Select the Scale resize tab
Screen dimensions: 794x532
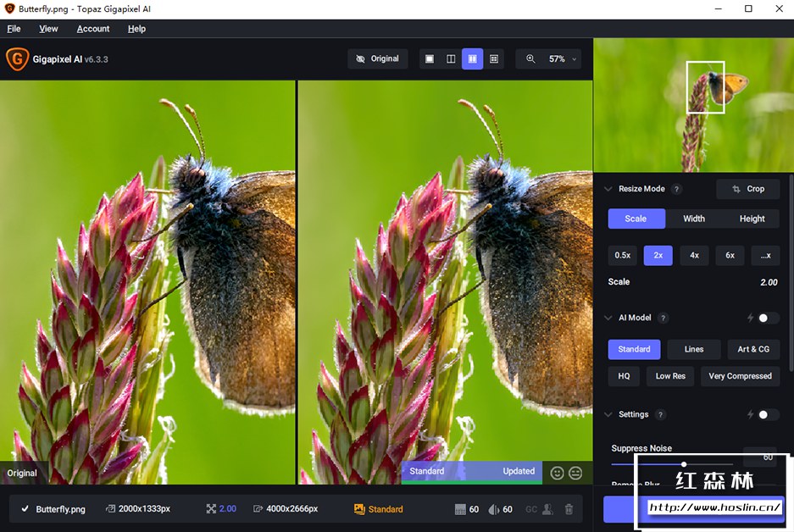(636, 219)
